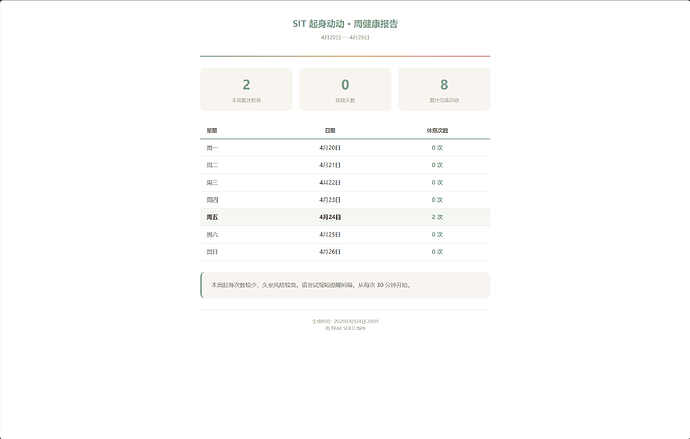690x439 pixels.
Task: Select the 周一 row label
Action: 212,147
